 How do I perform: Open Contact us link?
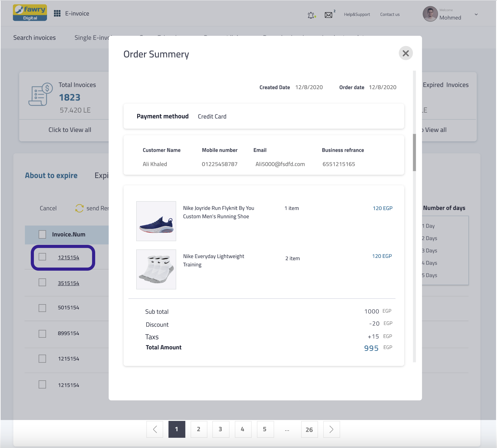click(x=390, y=15)
